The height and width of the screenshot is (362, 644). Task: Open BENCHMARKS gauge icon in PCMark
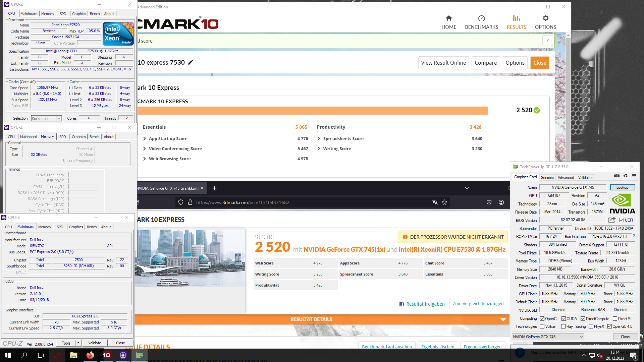pyautogui.click(x=481, y=18)
